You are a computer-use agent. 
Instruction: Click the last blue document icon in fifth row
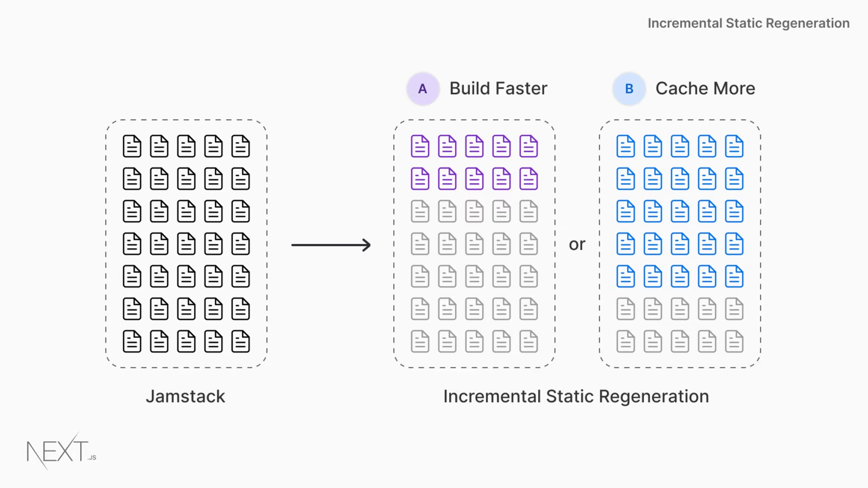pos(734,276)
